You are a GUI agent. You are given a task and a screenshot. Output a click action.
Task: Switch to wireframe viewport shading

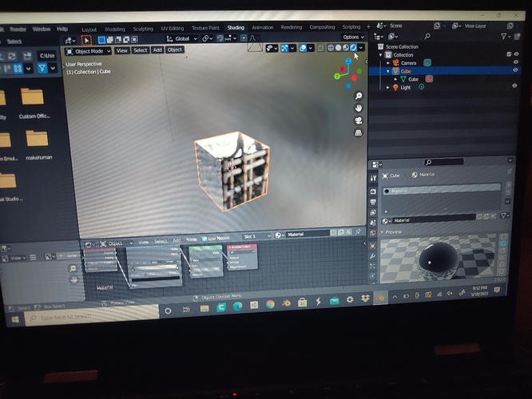331,48
